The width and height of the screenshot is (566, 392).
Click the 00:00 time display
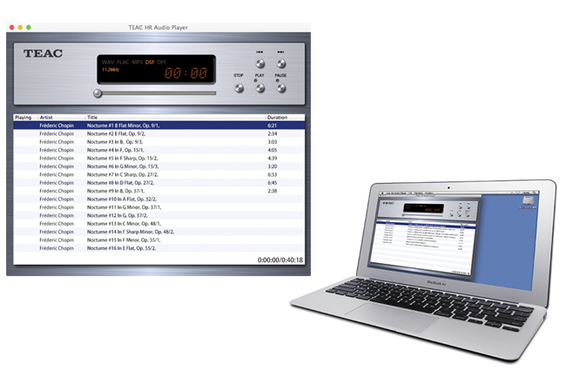185,73
